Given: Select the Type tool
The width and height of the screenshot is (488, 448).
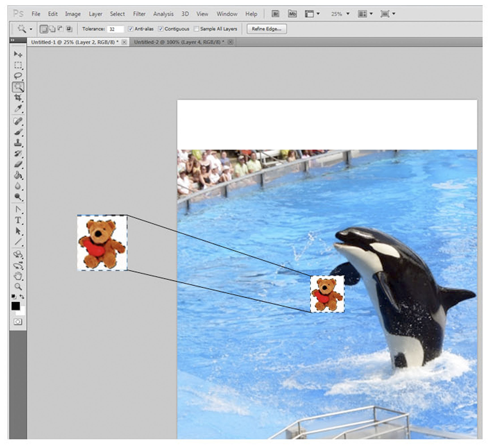Looking at the screenshot, I should tap(18, 220).
